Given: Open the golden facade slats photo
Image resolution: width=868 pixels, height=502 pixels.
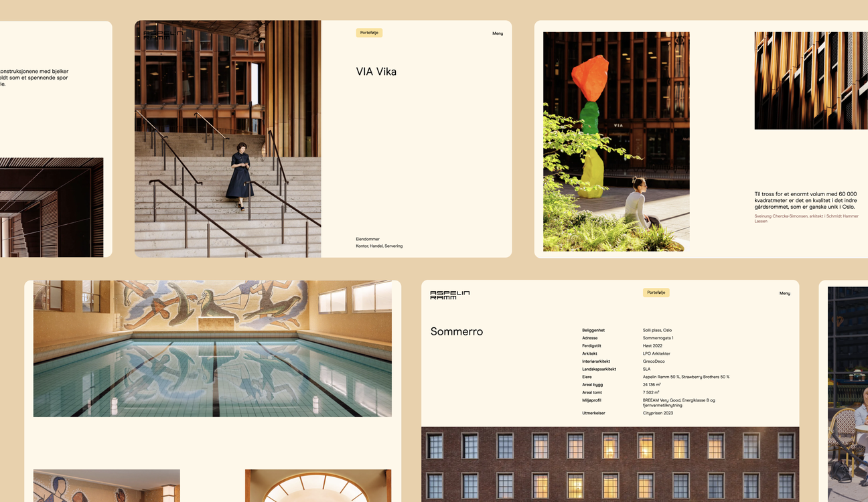Looking at the screenshot, I should pos(810,80).
